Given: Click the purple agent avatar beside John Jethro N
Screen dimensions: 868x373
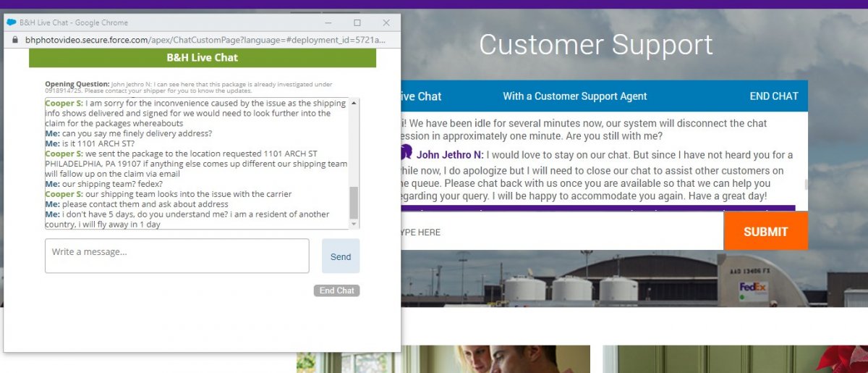Looking at the screenshot, I should (406, 153).
